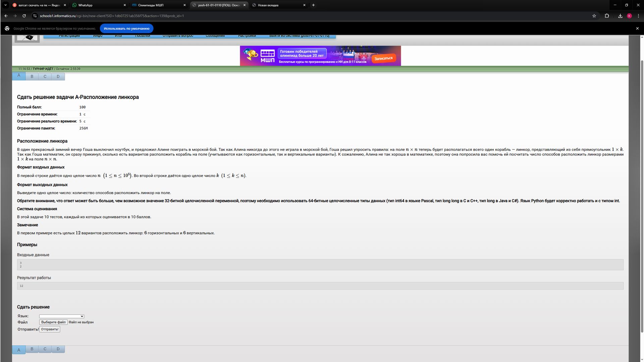644x362 pixels.
Task: Open the extensions puzzle icon
Action: pyautogui.click(x=607, y=16)
